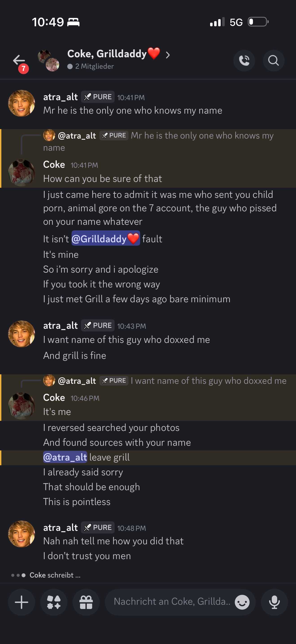
Task: Tap the @Grilldaddy mention
Action: pyautogui.click(x=105, y=238)
